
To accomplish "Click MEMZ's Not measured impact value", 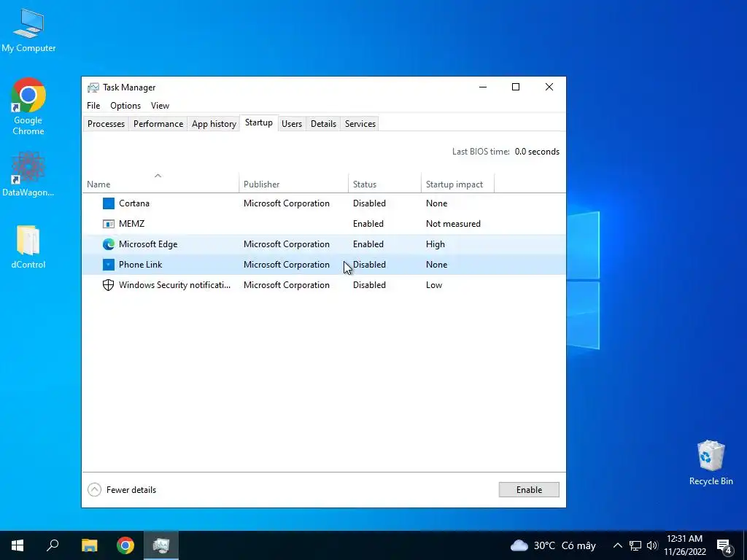I will pyautogui.click(x=453, y=224).
